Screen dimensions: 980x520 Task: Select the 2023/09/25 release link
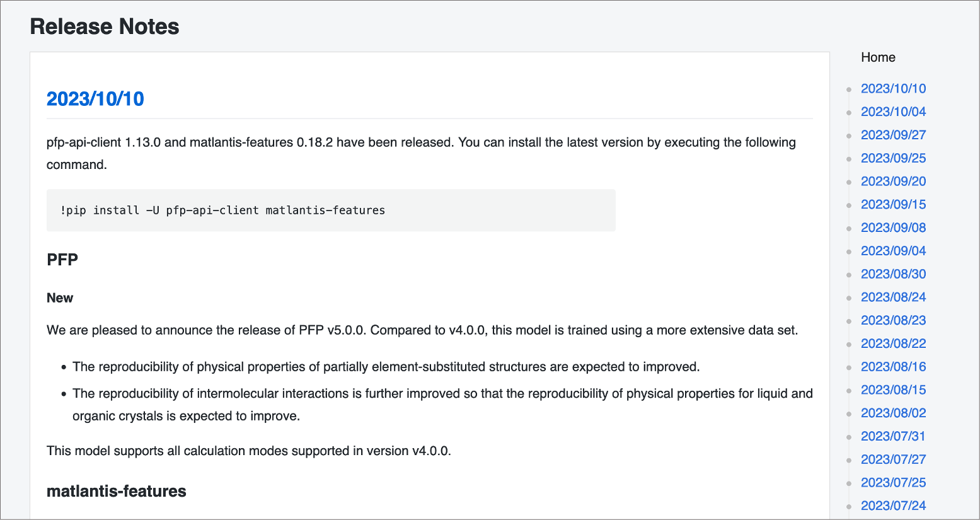pos(893,158)
